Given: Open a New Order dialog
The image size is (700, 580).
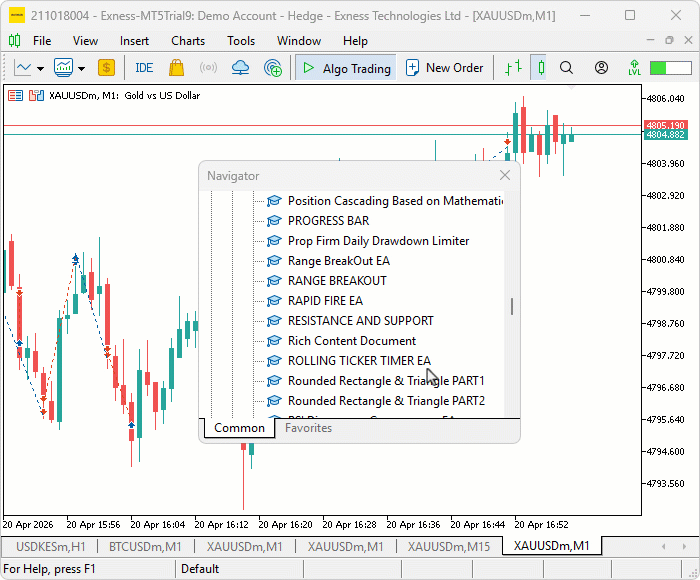Looking at the screenshot, I should tap(445, 68).
